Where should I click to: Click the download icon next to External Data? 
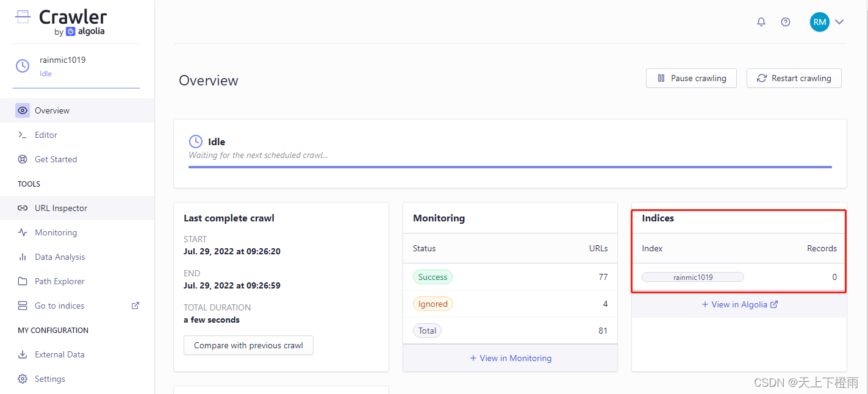(23, 354)
